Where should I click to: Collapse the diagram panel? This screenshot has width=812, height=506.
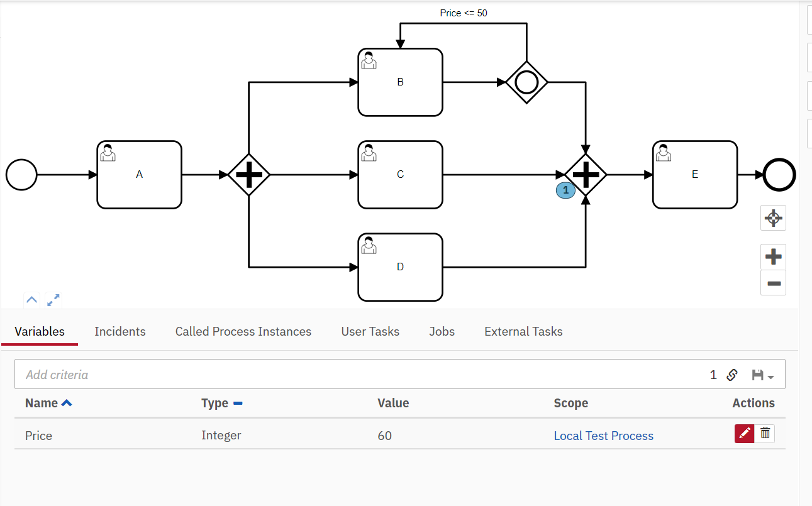coord(31,300)
